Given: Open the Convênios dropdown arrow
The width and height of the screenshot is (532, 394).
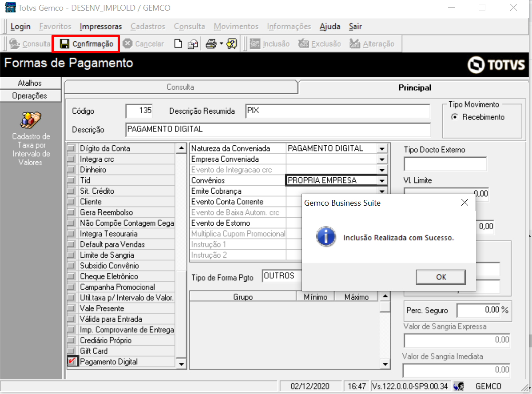Looking at the screenshot, I should [x=382, y=180].
